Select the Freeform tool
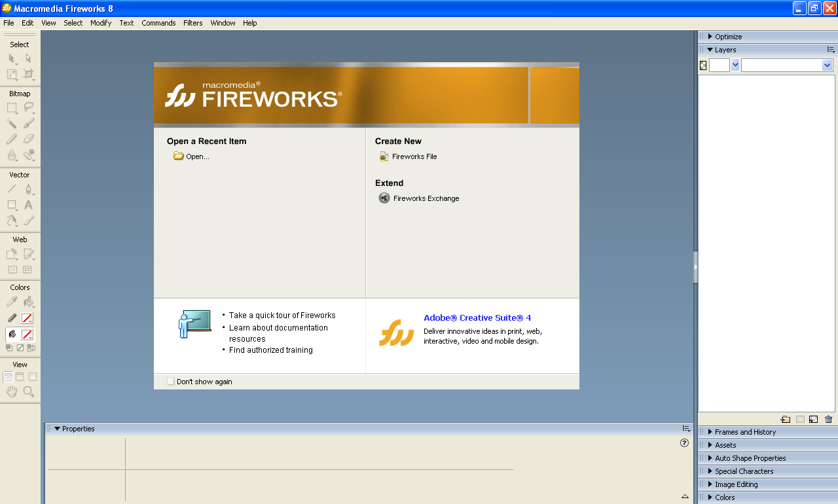838x504 pixels. [x=12, y=221]
